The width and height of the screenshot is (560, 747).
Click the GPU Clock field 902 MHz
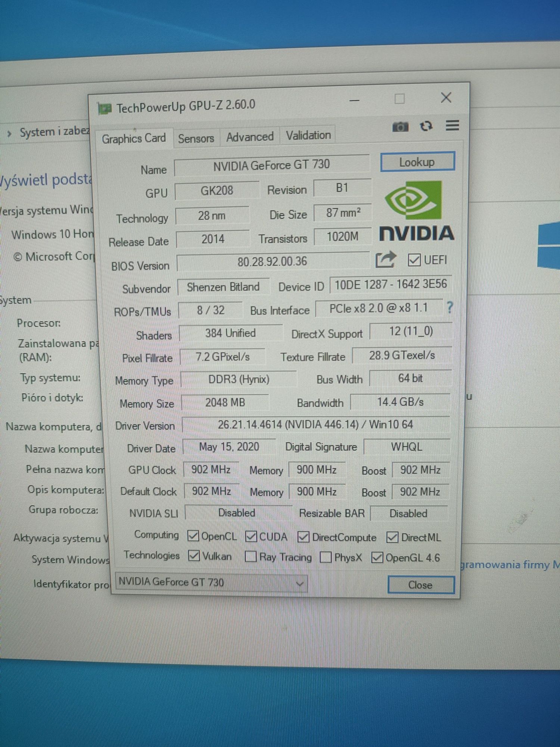click(x=211, y=469)
